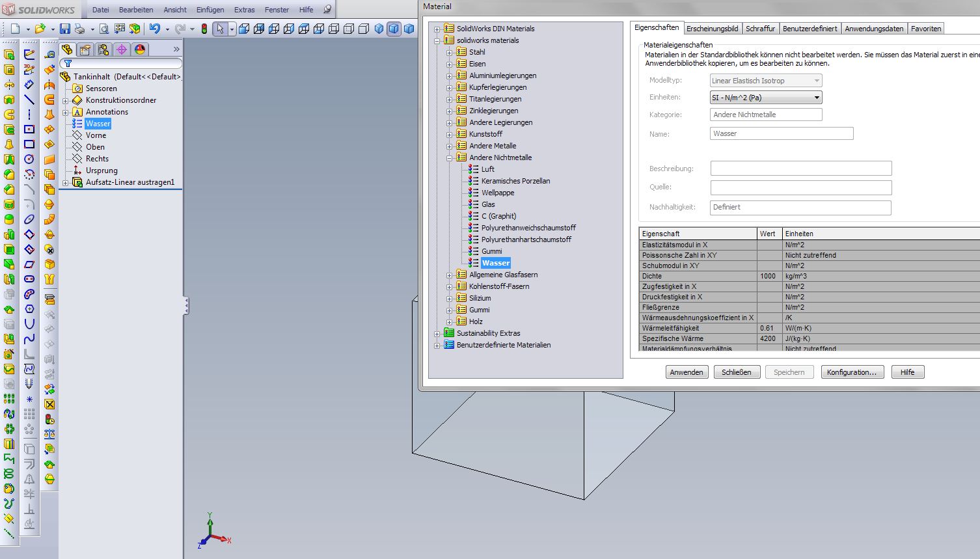Viewport: 980px width, 559px height.
Task: Select Luft in the material tree
Action: click(487, 169)
